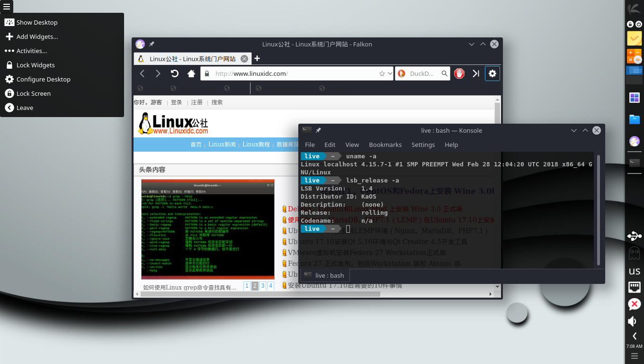644x364 pixels.
Task: Click the search magnifier in Falkon
Action: pyautogui.click(x=445, y=73)
